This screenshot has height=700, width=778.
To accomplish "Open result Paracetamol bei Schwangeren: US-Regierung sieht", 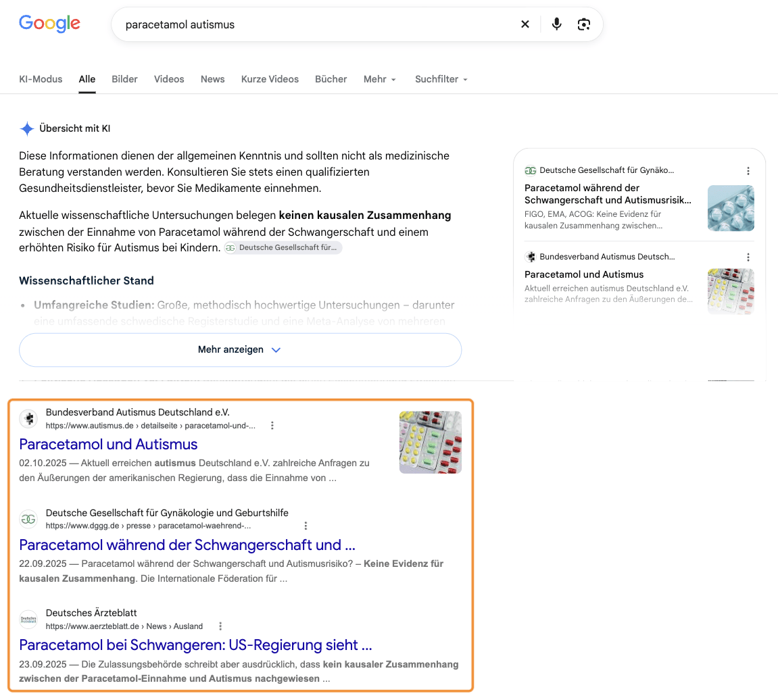I will pos(195,645).
